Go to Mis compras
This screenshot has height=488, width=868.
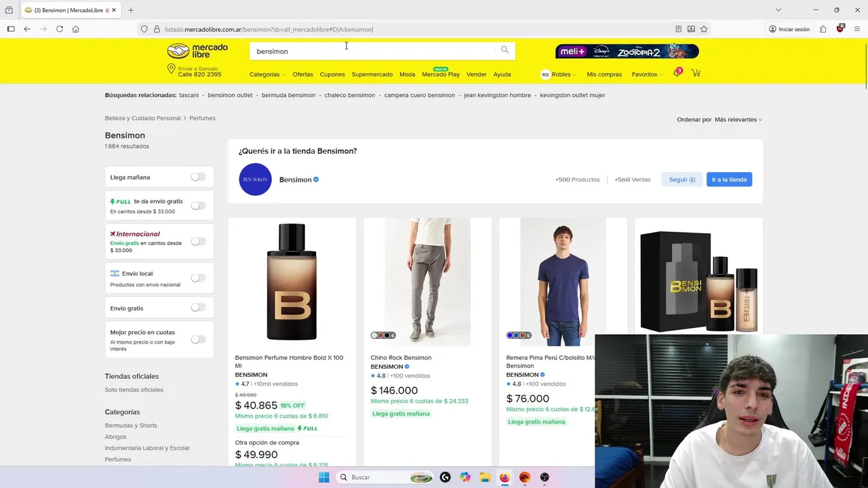point(604,75)
